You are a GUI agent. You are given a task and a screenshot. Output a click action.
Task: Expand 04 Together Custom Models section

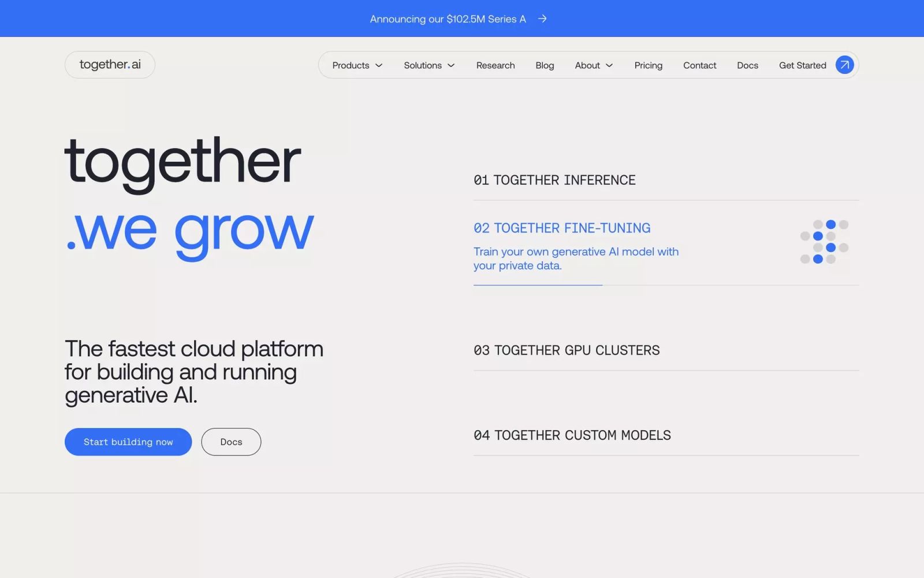point(572,435)
